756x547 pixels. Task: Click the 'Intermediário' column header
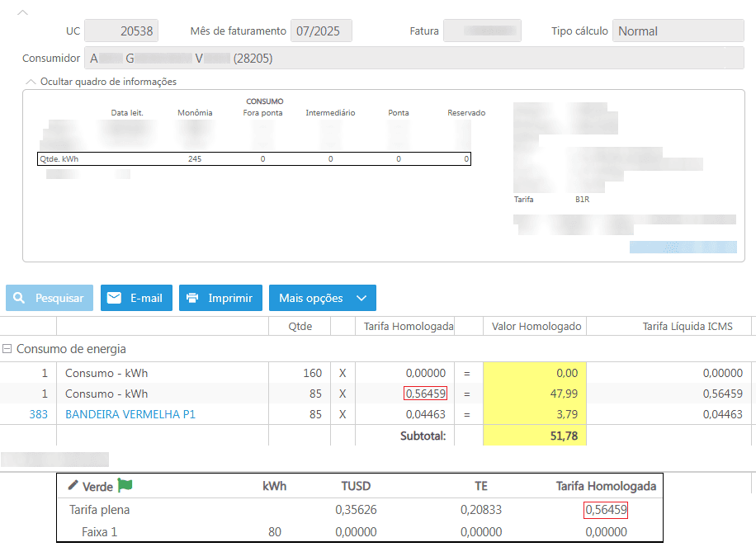click(x=330, y=113)
